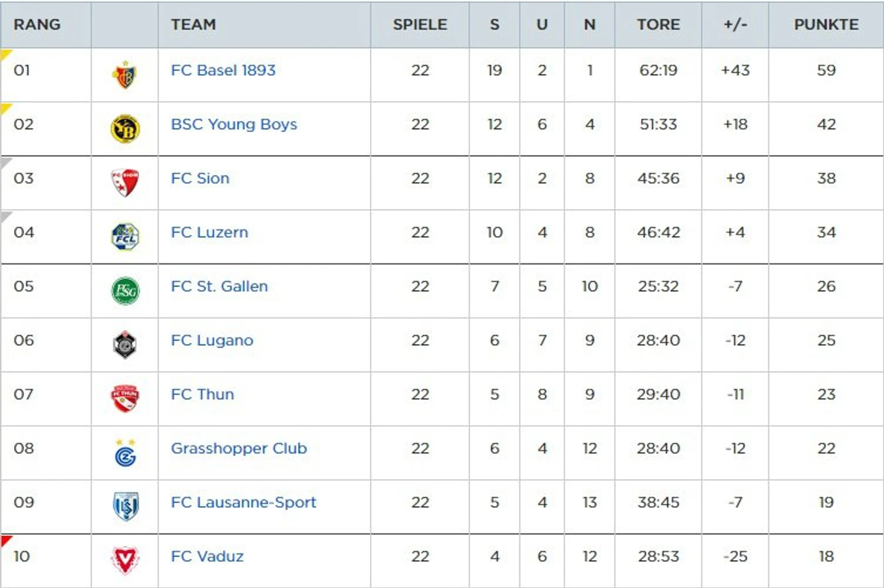This screenshot has height=588, width=884.
Task: Click the FC St. Gallen green crest
Action: (x=125, y=291)
